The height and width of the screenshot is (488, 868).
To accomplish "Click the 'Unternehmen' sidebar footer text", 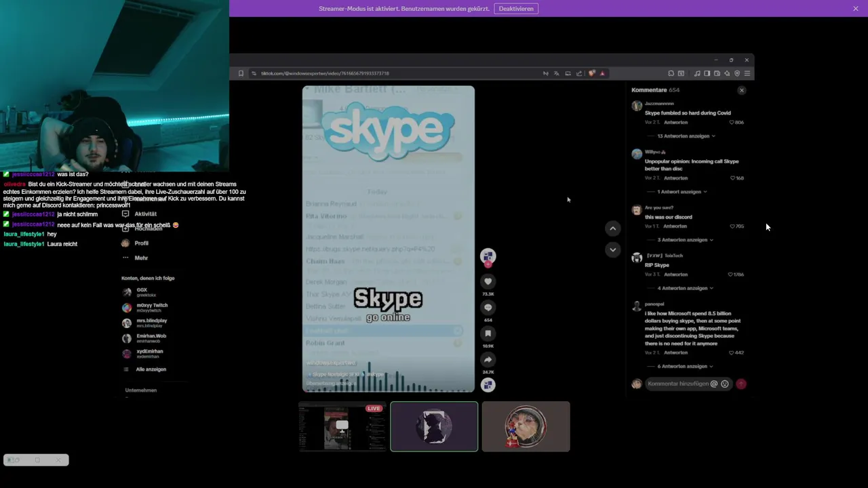I will coord(140,390).
